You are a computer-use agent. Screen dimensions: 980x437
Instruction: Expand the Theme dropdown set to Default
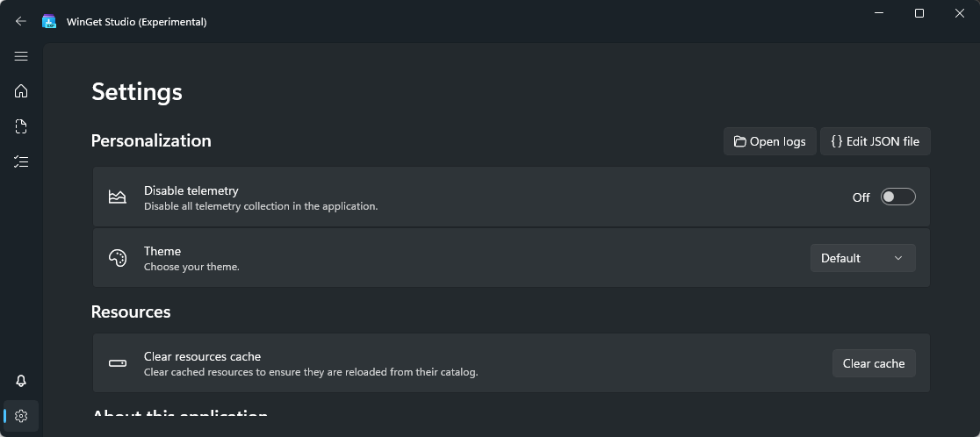(862, 258)
